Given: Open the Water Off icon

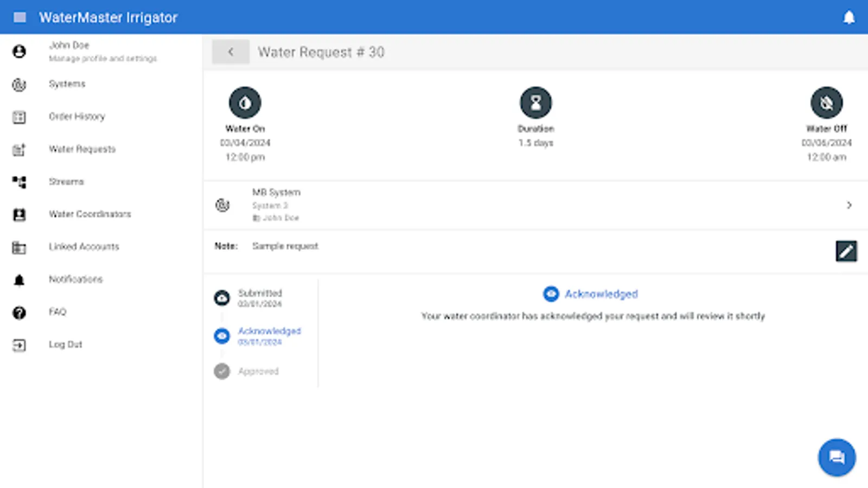Looking at the screenshot, I should click(826, 102).
